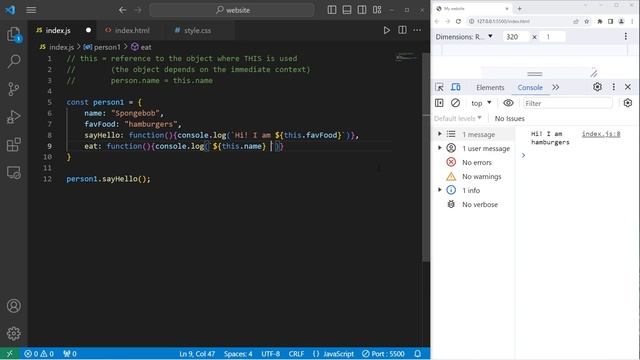640x360 pixels.
Task: Show errors and warnings in status bar
Action: pos(39,354)
